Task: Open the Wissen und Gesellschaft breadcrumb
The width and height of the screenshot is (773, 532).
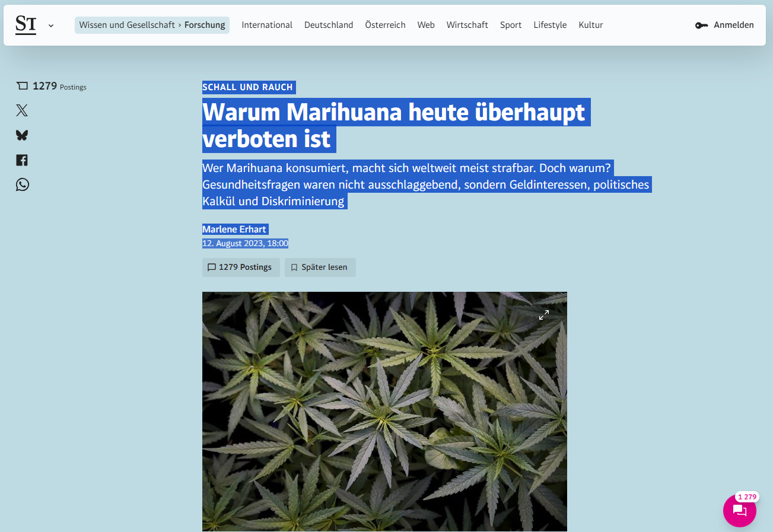Action: [x=127, y=25]
